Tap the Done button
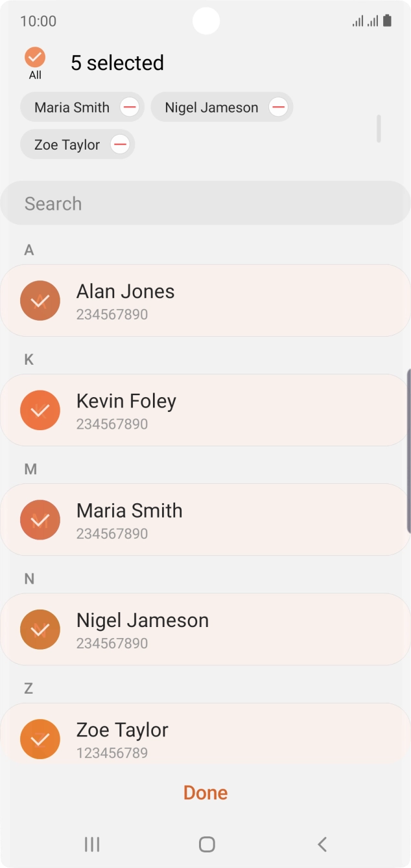This screenshot has height=868, width=411. point(205,793)
